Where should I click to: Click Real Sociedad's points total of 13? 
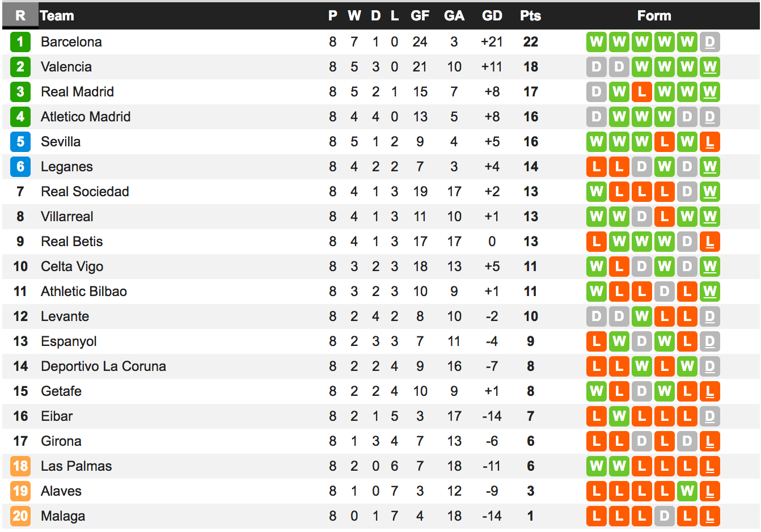pyautogui.click(x=530, y=192)
